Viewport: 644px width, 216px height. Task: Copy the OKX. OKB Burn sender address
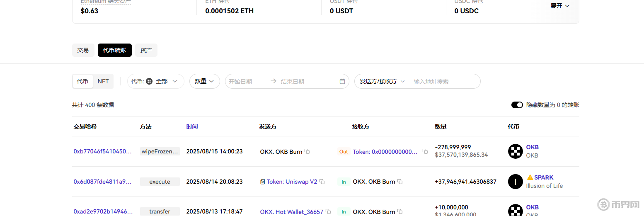pos(307,151)
